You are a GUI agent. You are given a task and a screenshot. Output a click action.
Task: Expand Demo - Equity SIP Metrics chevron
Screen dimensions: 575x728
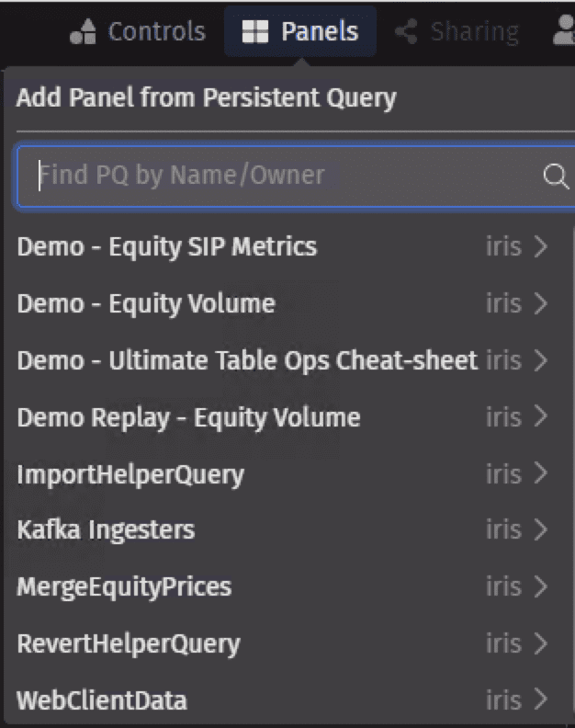540,246
